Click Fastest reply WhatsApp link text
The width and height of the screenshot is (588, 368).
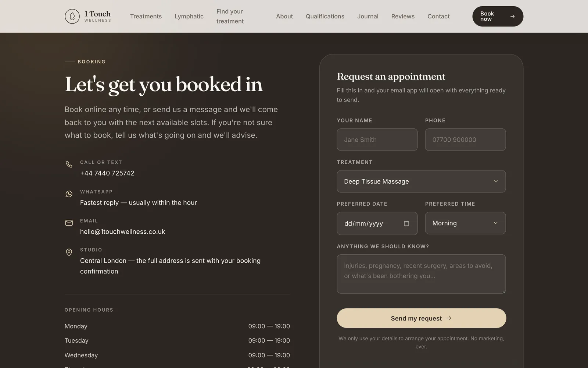(x=139, y=202)
